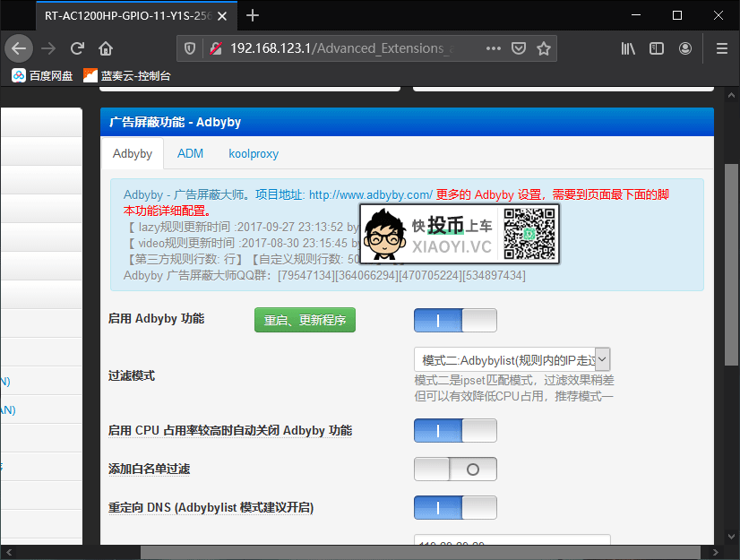Switch to the ADM tab
Viewport: 740px width, 560px height.
pyautogui.click(x=190, y=153)
